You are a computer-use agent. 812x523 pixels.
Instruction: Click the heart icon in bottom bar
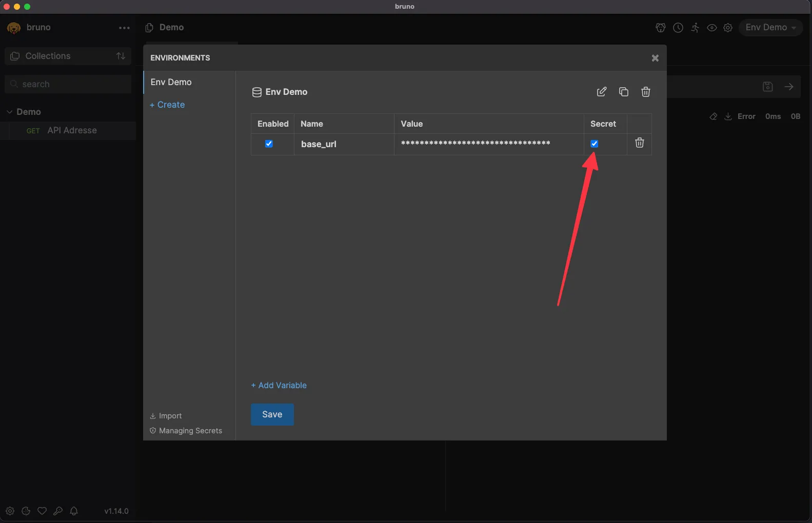click(42, 511)
